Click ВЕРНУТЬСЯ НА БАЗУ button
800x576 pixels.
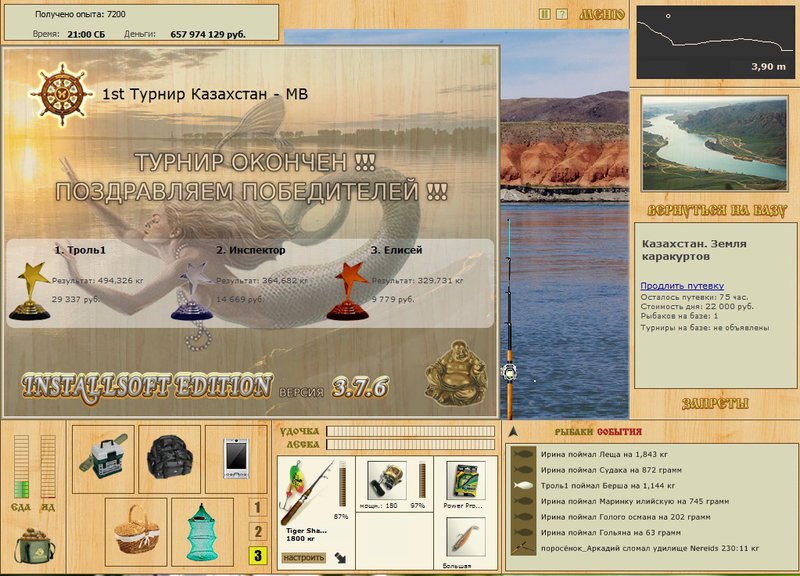(x=716, y=210)
